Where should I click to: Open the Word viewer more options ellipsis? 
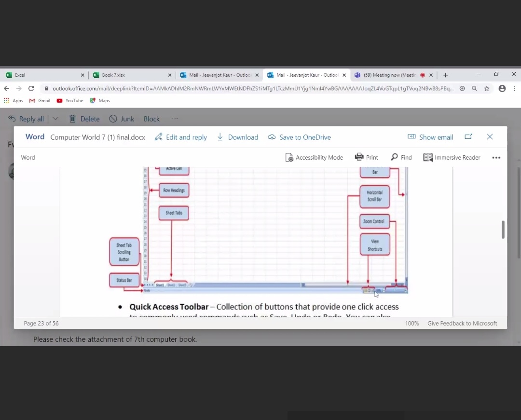click(x=496, y=158)
